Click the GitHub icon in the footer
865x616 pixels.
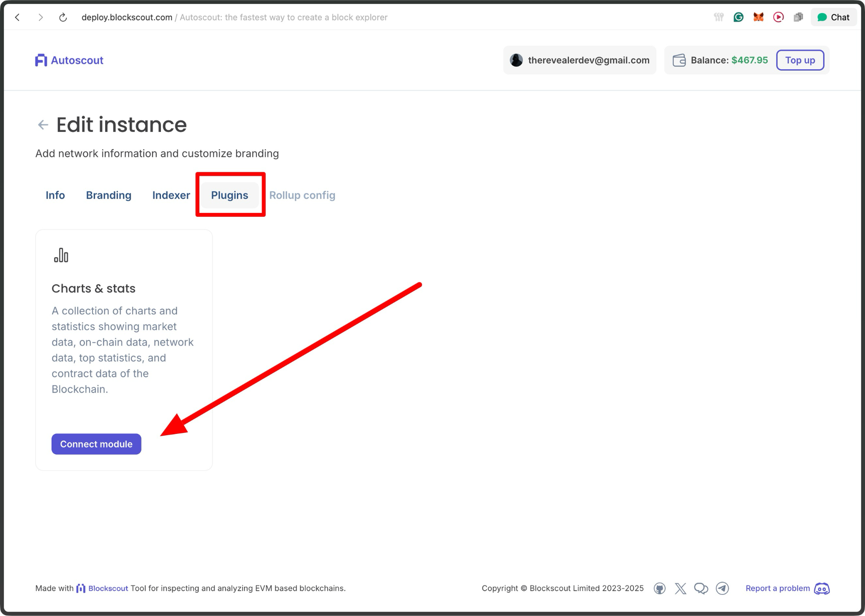[660, 588]
